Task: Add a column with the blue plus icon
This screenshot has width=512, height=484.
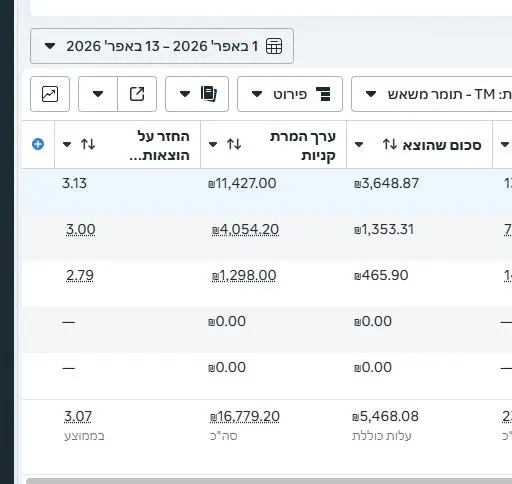Action: (x=38, y=144)
